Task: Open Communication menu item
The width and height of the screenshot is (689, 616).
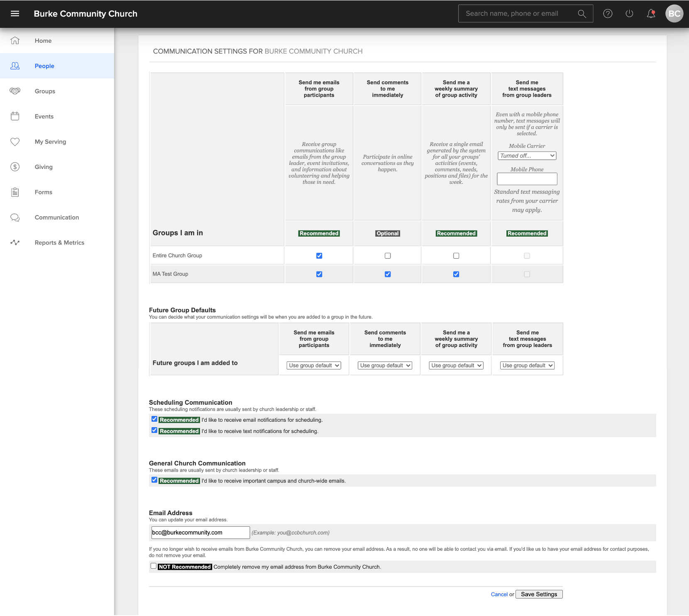Action: click(x=57, y=218)
